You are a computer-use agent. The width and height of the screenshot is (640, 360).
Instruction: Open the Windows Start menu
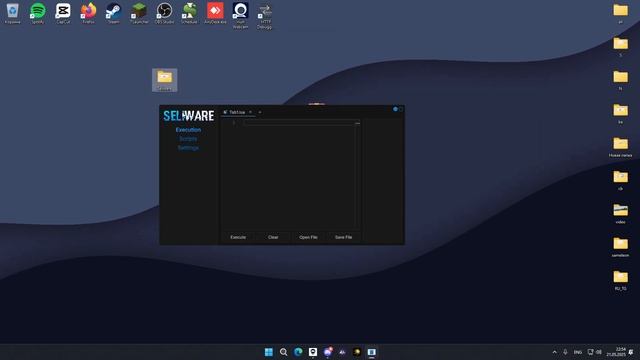[269, 352]
